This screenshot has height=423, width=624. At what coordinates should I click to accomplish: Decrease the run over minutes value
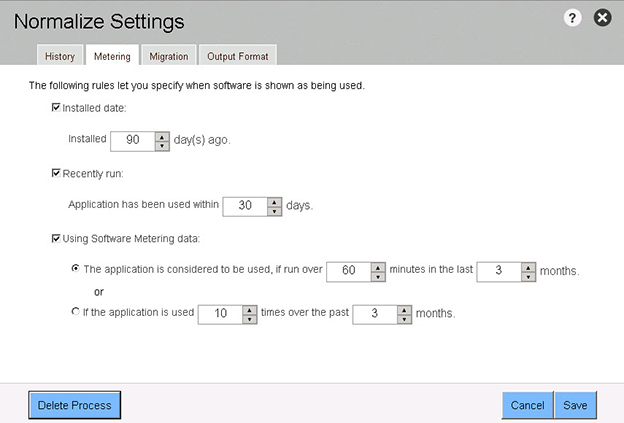point(378,277)
